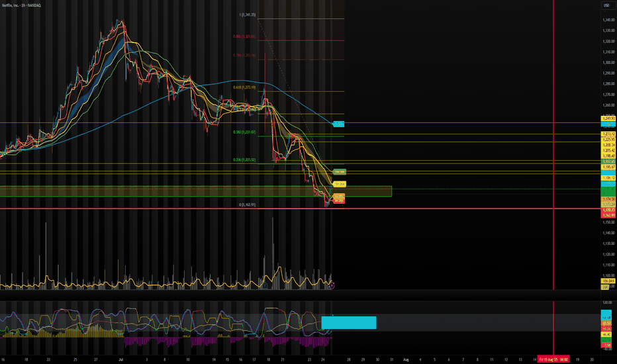Click the yellow 50m SMA end label tag

(339, 184)
